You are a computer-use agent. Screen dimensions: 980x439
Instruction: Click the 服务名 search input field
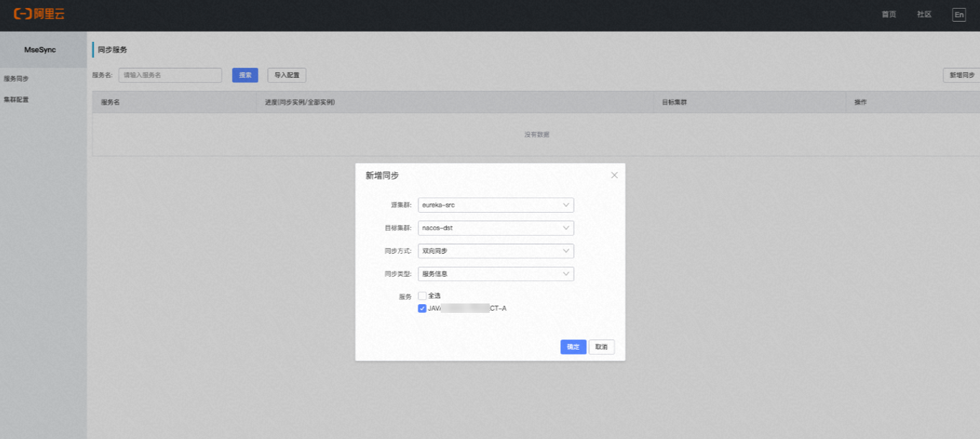click(x=169, y=75)
